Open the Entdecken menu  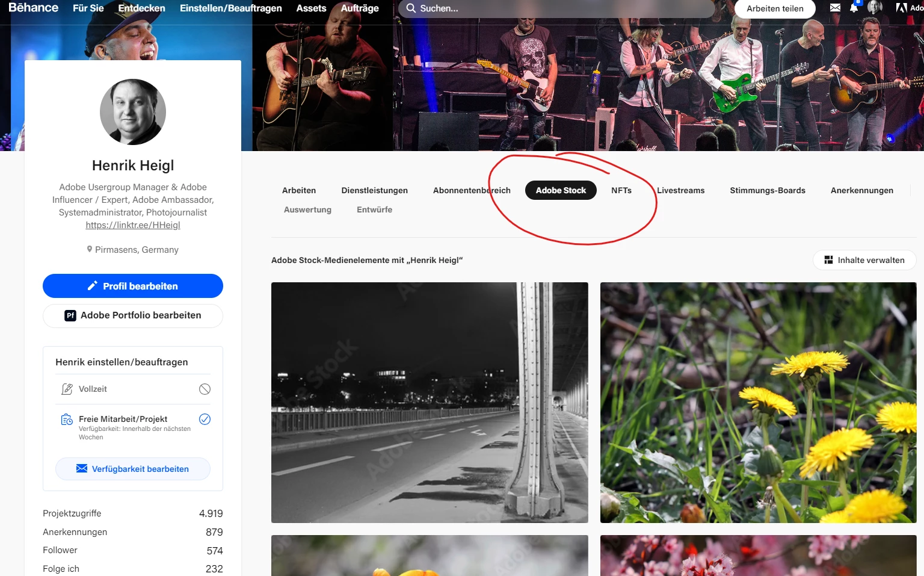(x=142, y=8)
